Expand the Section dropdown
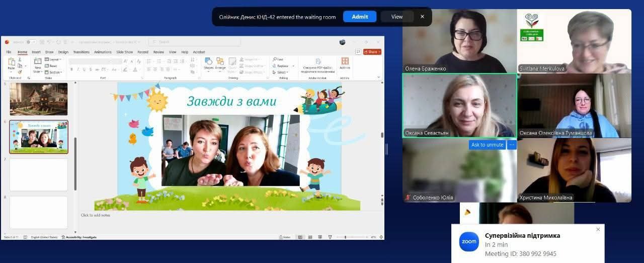The height and width of the screenshot is (263, 644). point(53,72)
